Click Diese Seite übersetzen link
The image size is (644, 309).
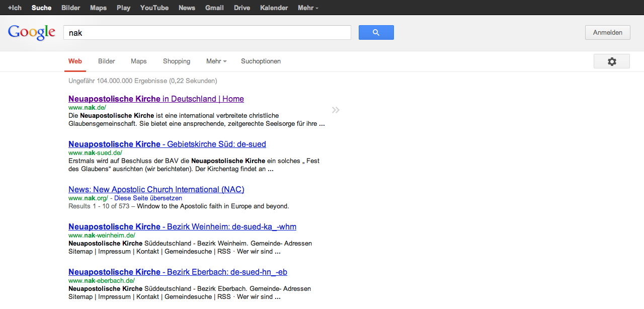tap(148, 198)
